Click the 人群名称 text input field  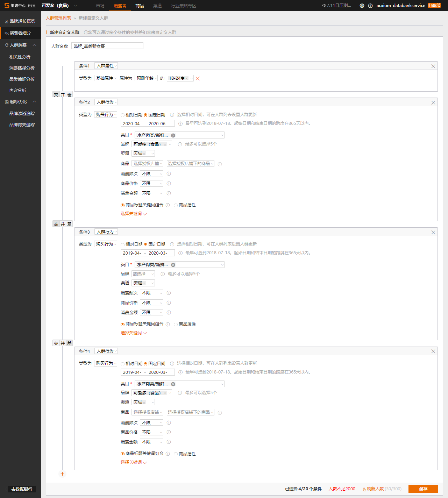pyautogui.click(x=107, y=46)
